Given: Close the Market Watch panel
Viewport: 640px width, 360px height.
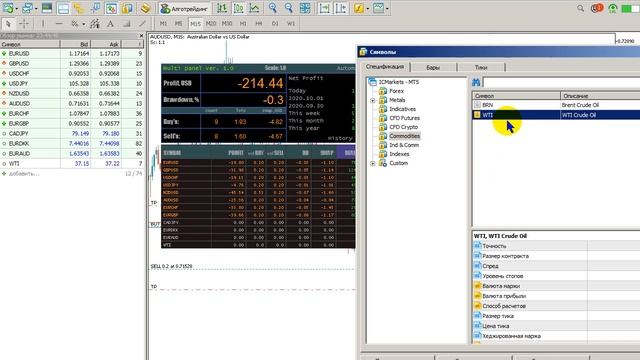Looking at the screenshot, I should [x=141, y=36].
